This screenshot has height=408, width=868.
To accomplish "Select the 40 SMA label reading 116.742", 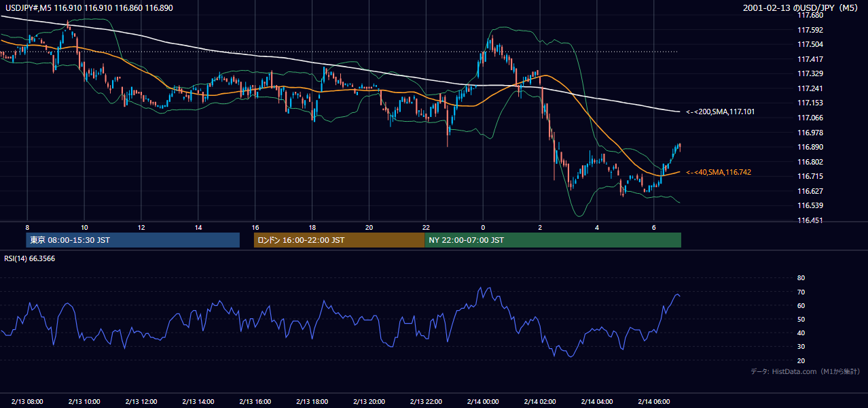I will [x=719, y=173].
